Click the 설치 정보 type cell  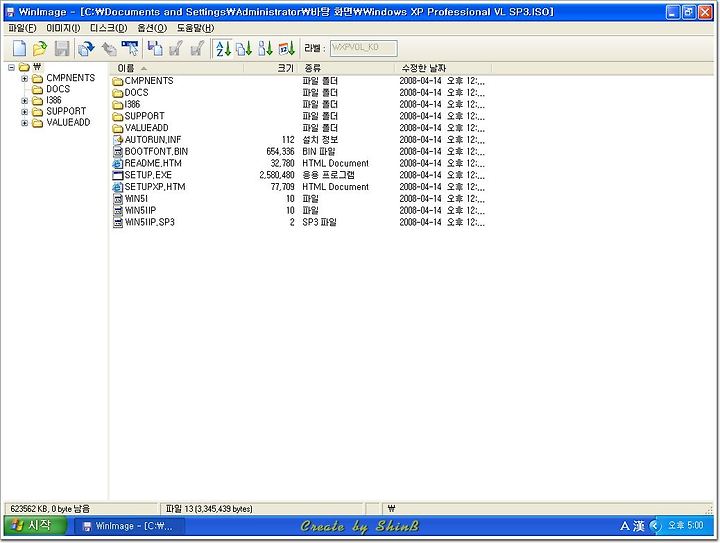pos(320,140)
